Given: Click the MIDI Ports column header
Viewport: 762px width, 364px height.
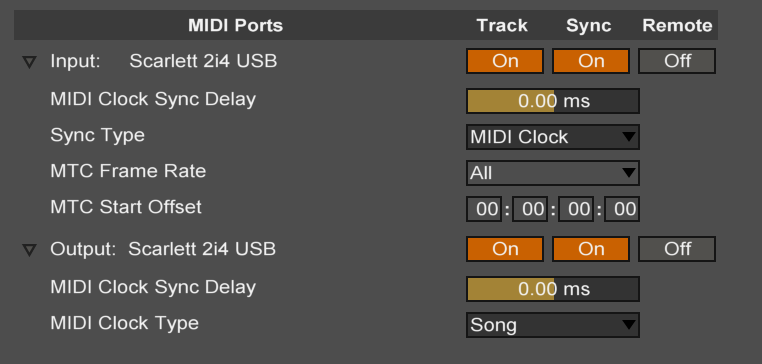Looking at the screenshot, I should (236, 25).
